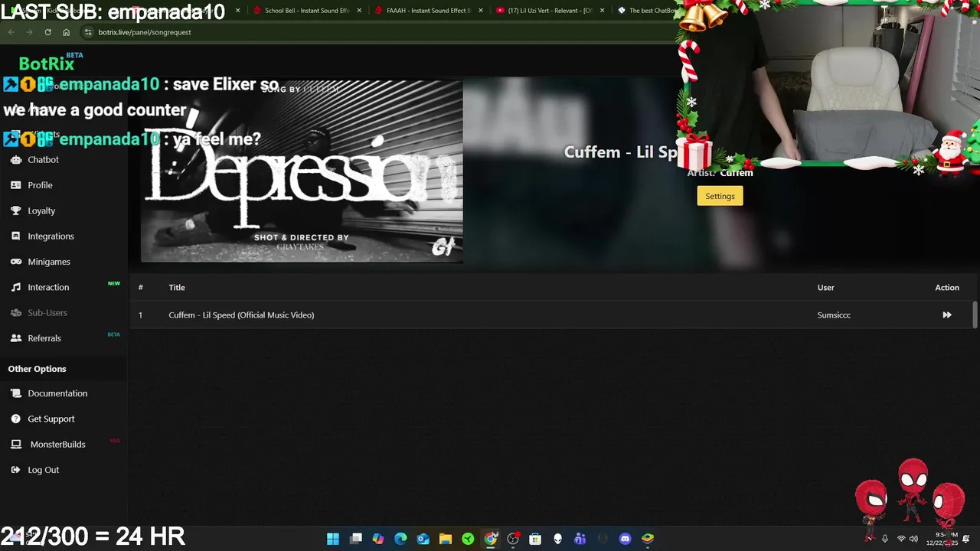Click the Wi-Fi icon in system tray
980x551 pixels.
pyautogui.click(x=900, y=539)
